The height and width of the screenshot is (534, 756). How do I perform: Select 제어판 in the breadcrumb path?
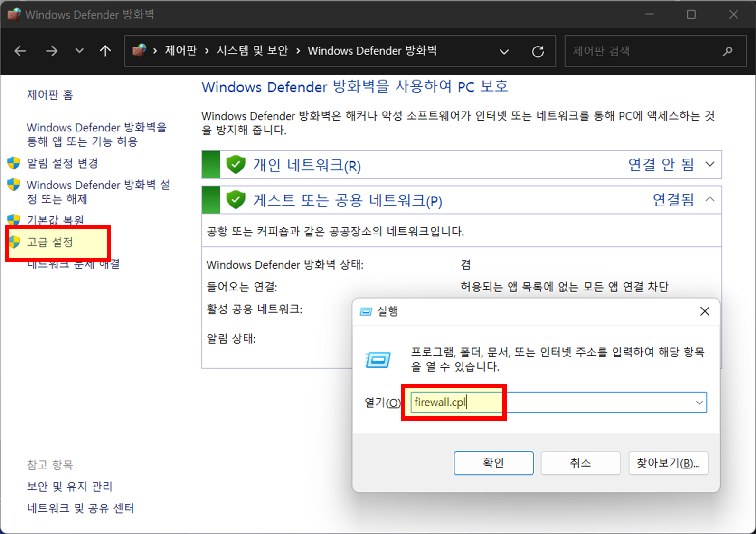tap(180, 50)
